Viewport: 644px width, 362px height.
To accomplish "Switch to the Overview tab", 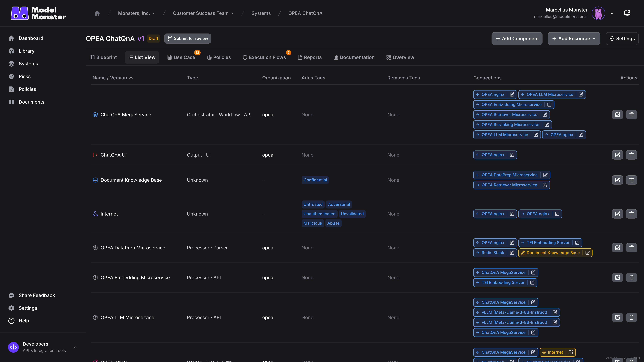I will pos(400,57).
